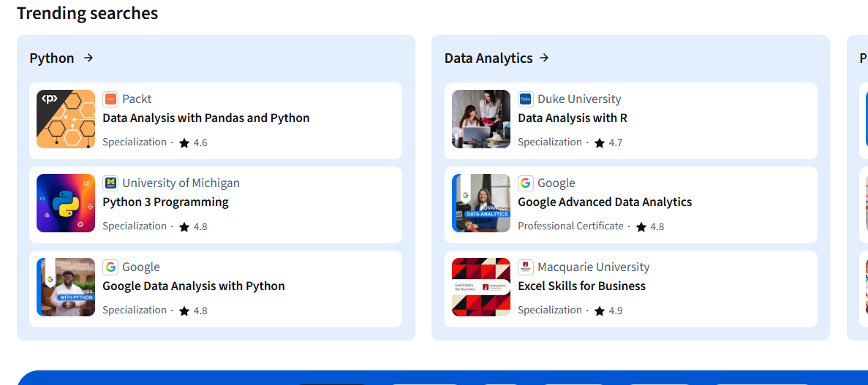This screenshot has width=868, height=385.
Task: Click the Duke University provider name
Action: pyautogui.click(x=579, y=99)
